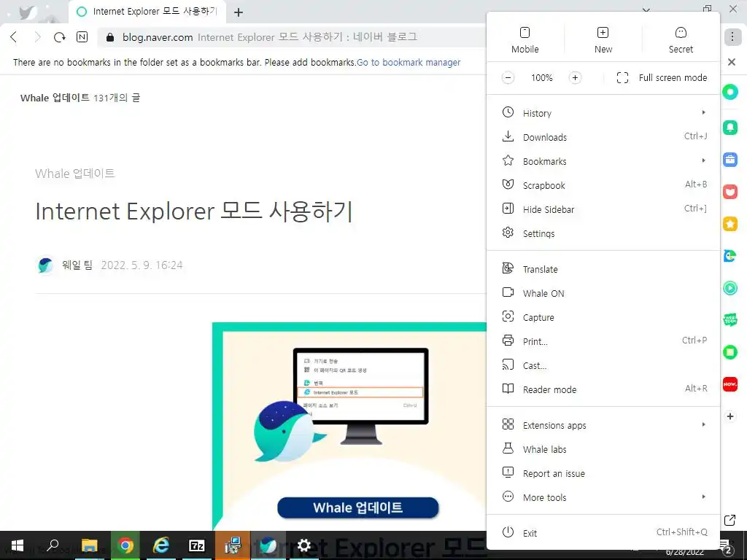
Task: Open Windows Settings gear on taskbar
Action: 304,545
